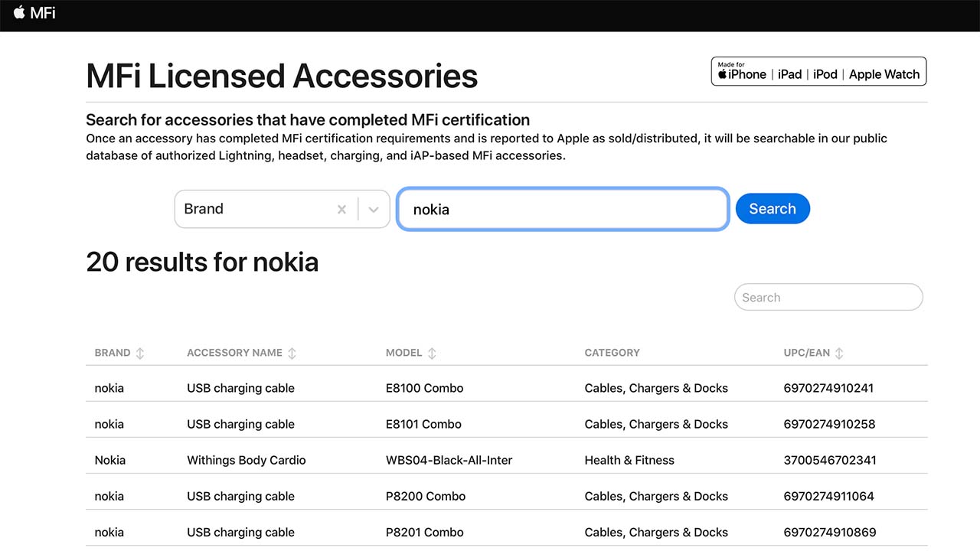Click Withings Body Cardio accessory name
The width and height of the screenshot is (980, 551).
(247, 460)
